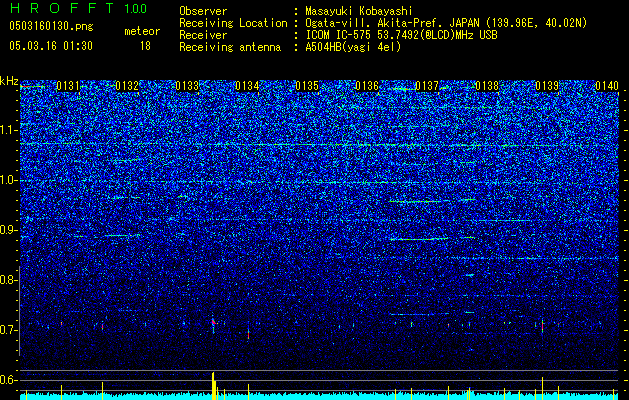Image resolution: width=629 pixels, height=400 pixels.
Task: Click the meteor count label
Action: [142, 31]
